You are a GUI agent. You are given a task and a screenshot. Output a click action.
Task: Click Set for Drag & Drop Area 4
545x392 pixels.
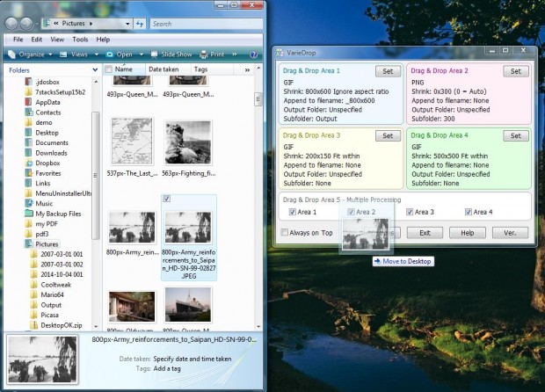click(x=516, y=136)
